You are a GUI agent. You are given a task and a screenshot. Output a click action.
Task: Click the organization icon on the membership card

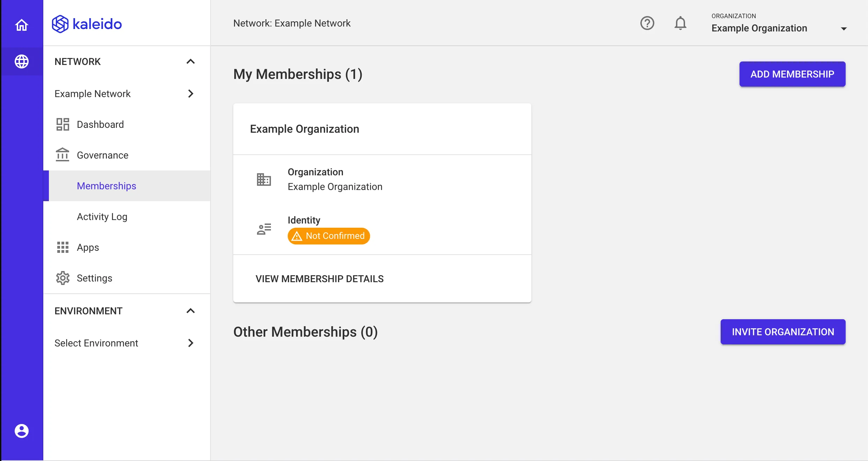click(264, 180)
